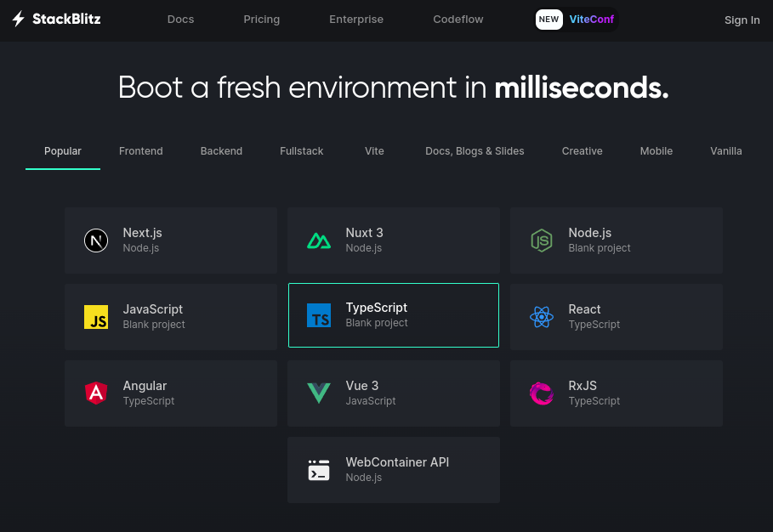
Task: Click Sign In
Action: point(742,20)
